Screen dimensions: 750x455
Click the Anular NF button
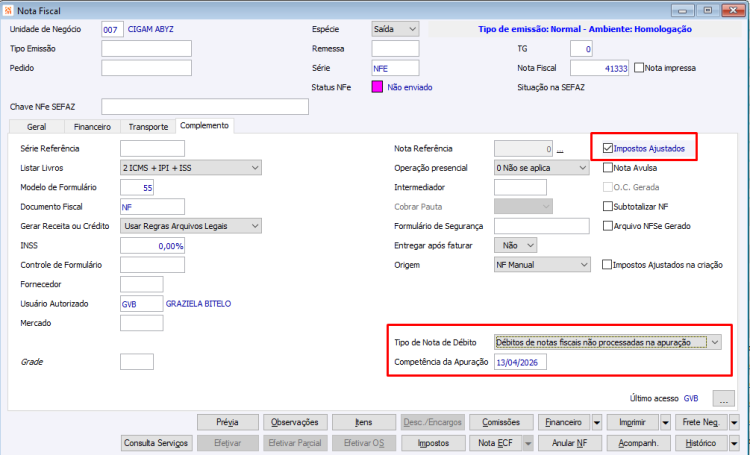click(x=570, y=443)
